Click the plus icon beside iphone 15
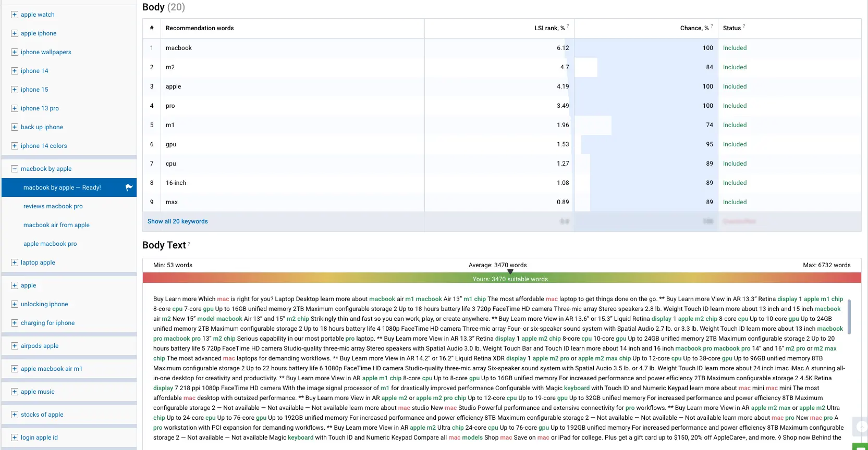868x450 pixels. (15, 90)
